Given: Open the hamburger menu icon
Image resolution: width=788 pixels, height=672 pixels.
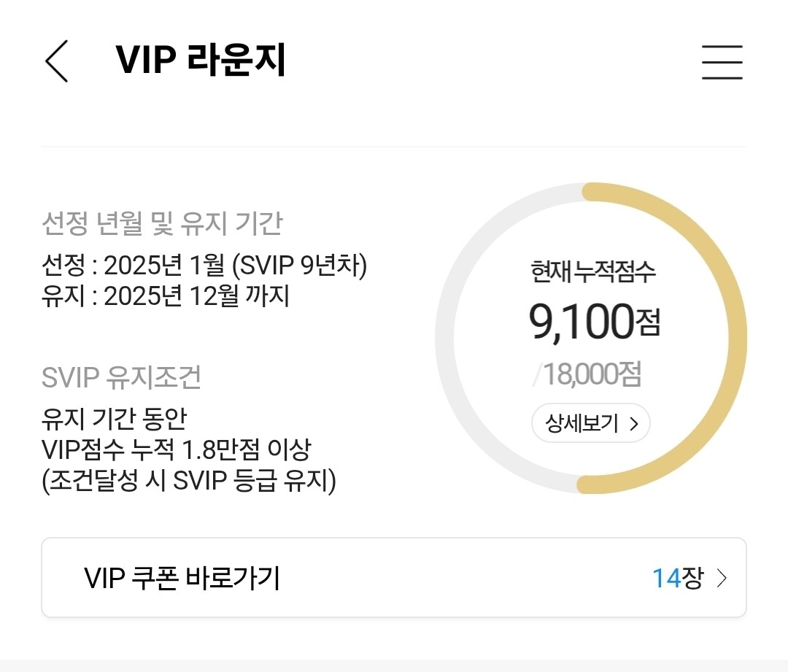Looking at the screenshot, I should (722, 62).
